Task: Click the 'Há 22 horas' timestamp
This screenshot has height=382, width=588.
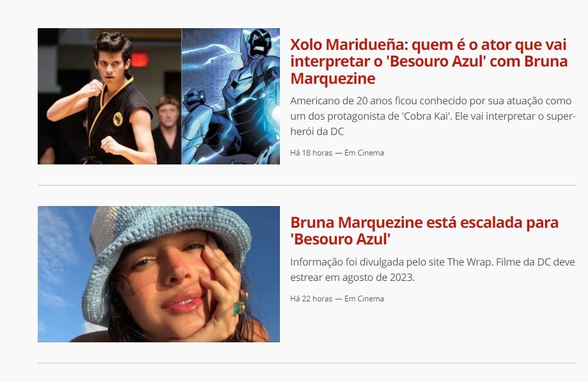Action: point(311,299)
